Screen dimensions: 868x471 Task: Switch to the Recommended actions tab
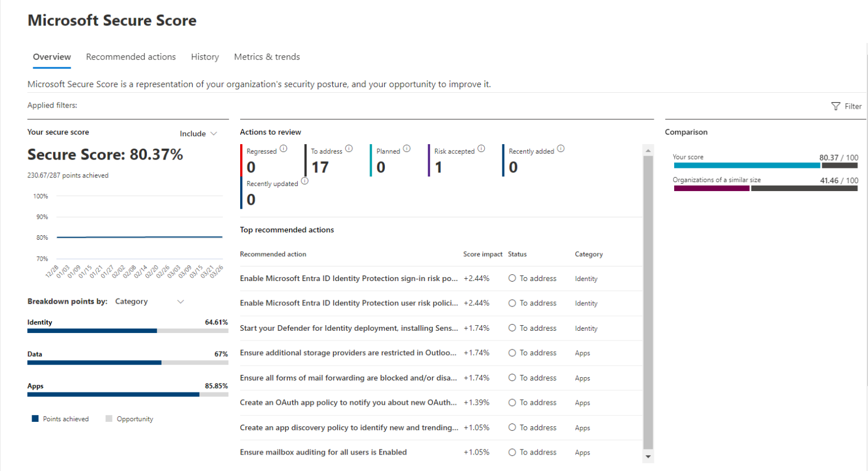point(131,57)
